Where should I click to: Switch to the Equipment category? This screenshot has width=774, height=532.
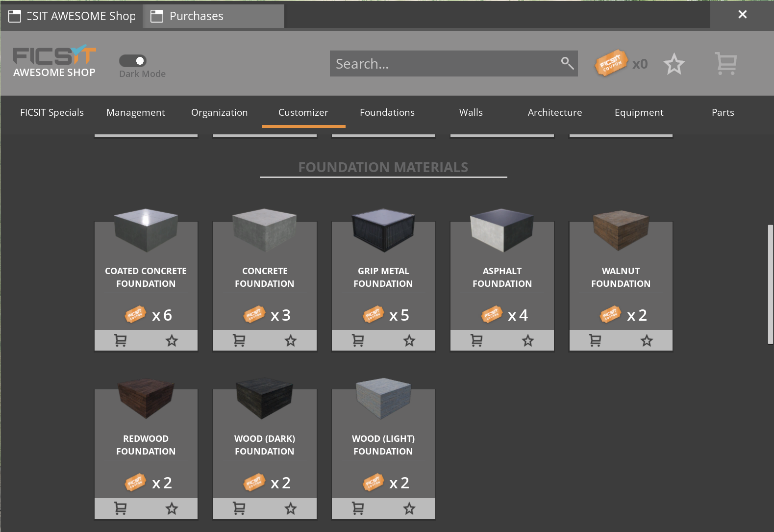(x=639, y=112)
